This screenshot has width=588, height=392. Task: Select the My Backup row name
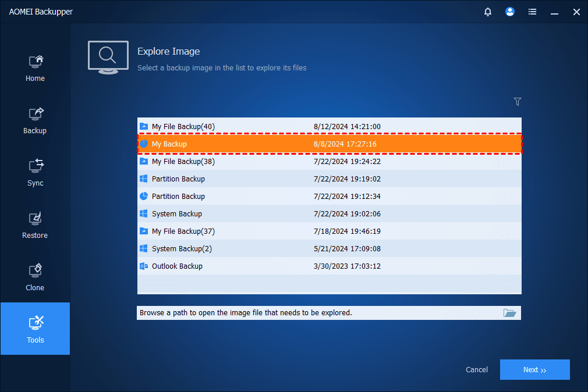(x=169, y=144)
